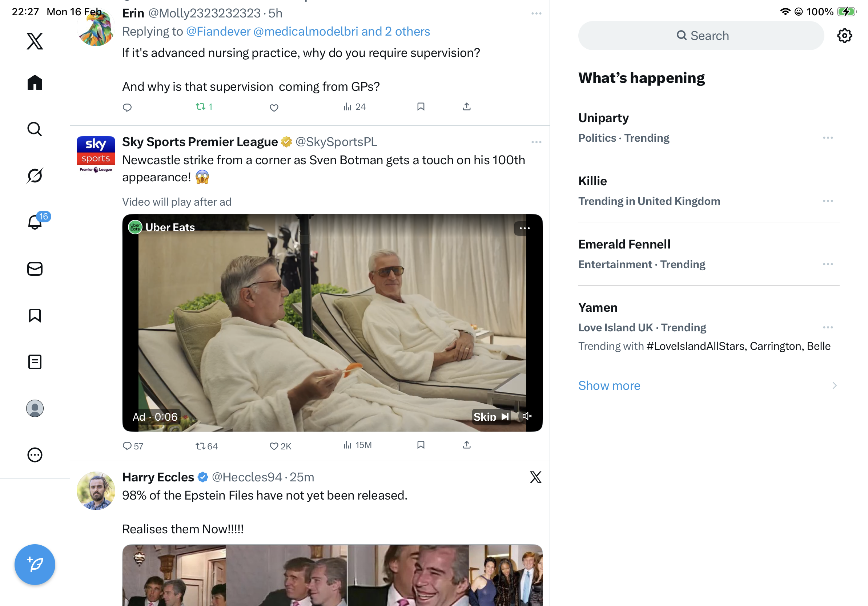Bookmark Erin's reply post
868x606 pixels.
click(x=421, y=107)
